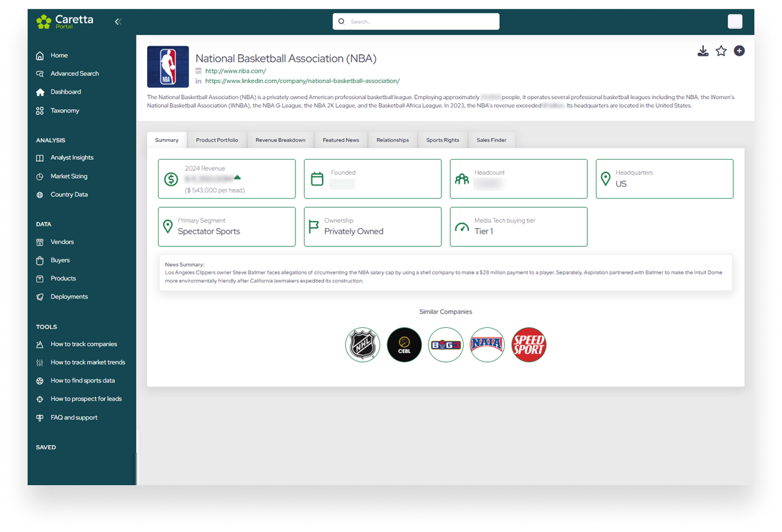Click the Caretta Portal logo
Viewport: 782px width, 532px height.
coord(65,22)
